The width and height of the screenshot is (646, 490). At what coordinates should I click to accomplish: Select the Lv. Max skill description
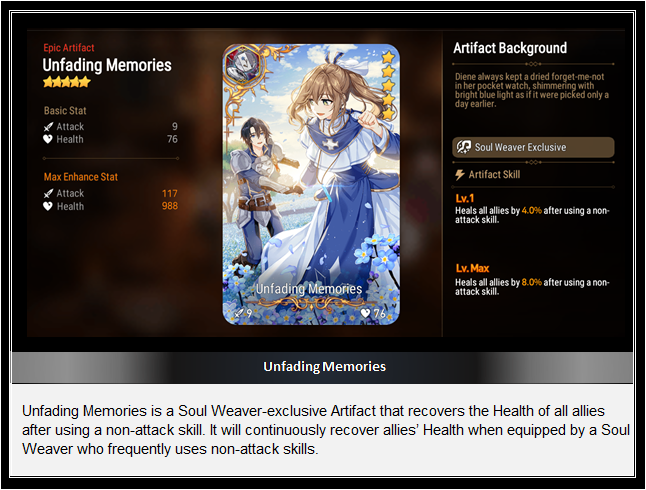[532, 287]
